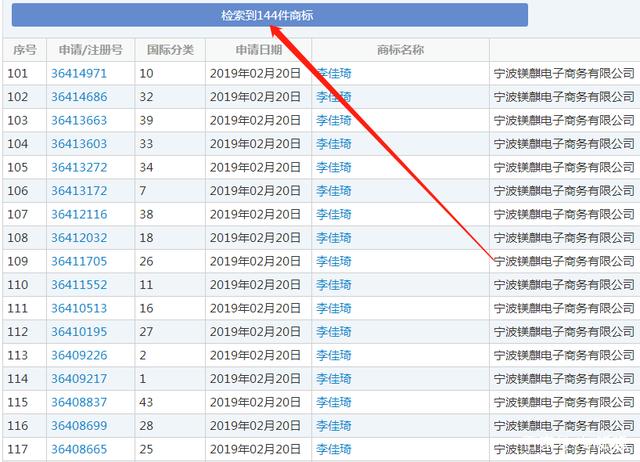
Task: Select class value 39 in row 103
Action: (146, 120)
